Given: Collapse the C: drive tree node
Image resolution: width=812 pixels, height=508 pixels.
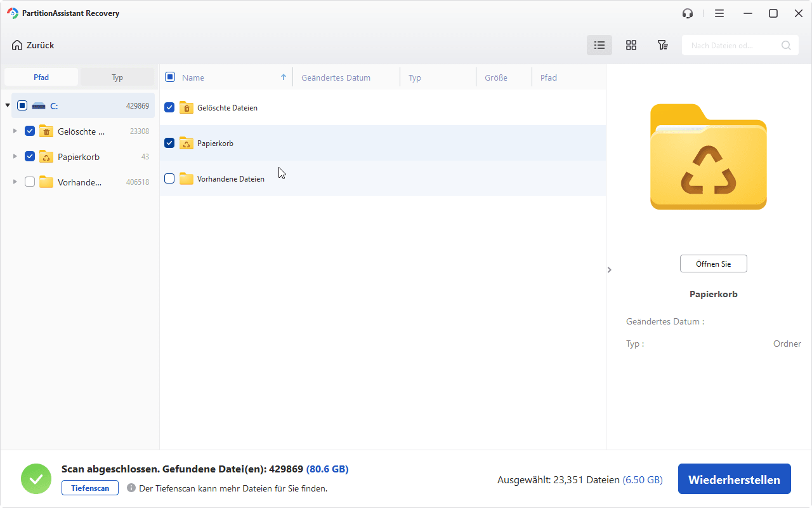Looking at the screenshot, I should coord(8,105).
